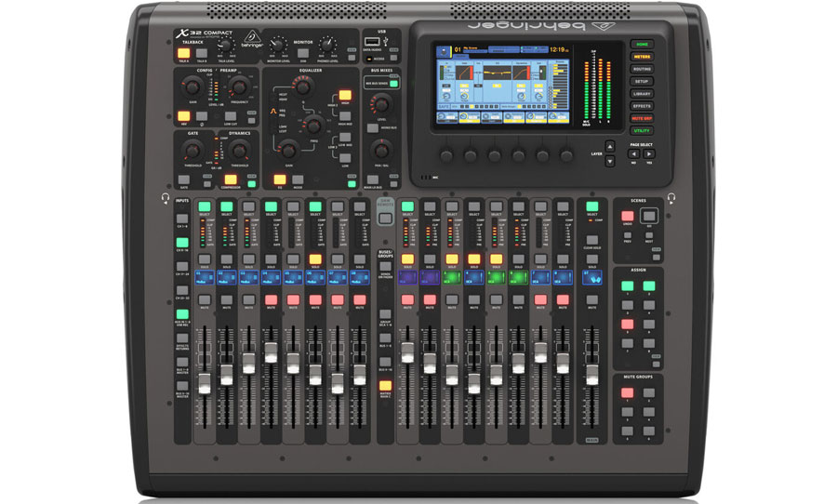Screen dimensions: 837x504
Task: Toggle the 48V phantom power button
Action: point(183,116)
